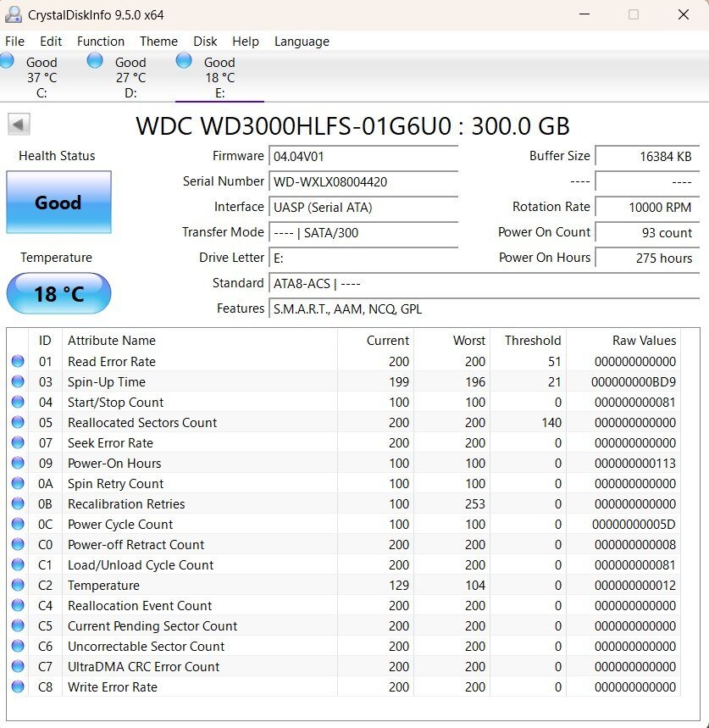Viewport: 709px width, 728px height.
Task: Click the Features field S.M.A.R.T., AAM, NCQ, GPL
Action: coord(484,308)
